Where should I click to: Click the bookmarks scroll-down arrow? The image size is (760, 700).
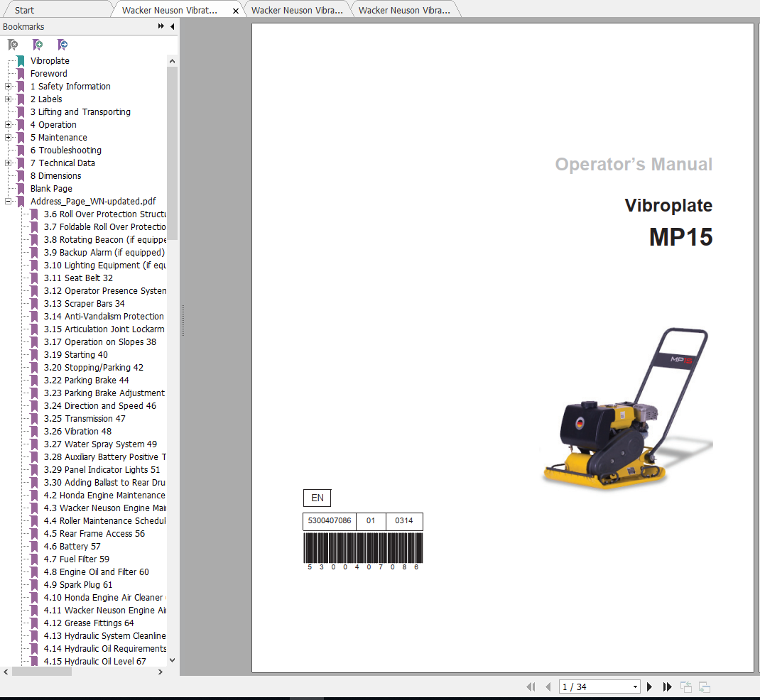click(x=172, y=660)
